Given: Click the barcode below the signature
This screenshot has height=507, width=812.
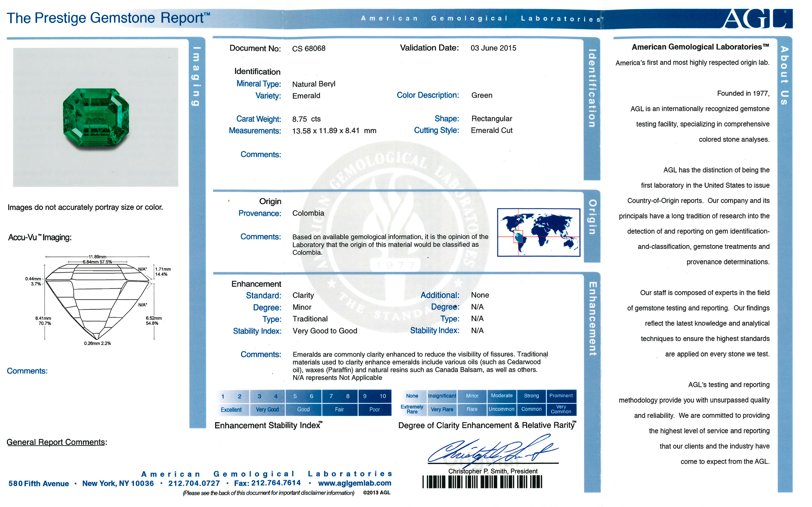Looking at the screenshot, I should point(482,482).
